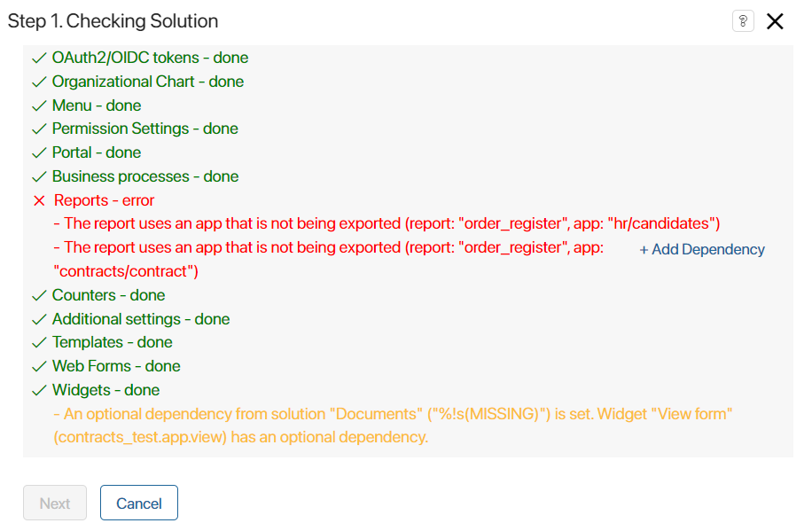Click checkmark beside Business processes
This screenshot has width=812, height=523.
(39, 176)
